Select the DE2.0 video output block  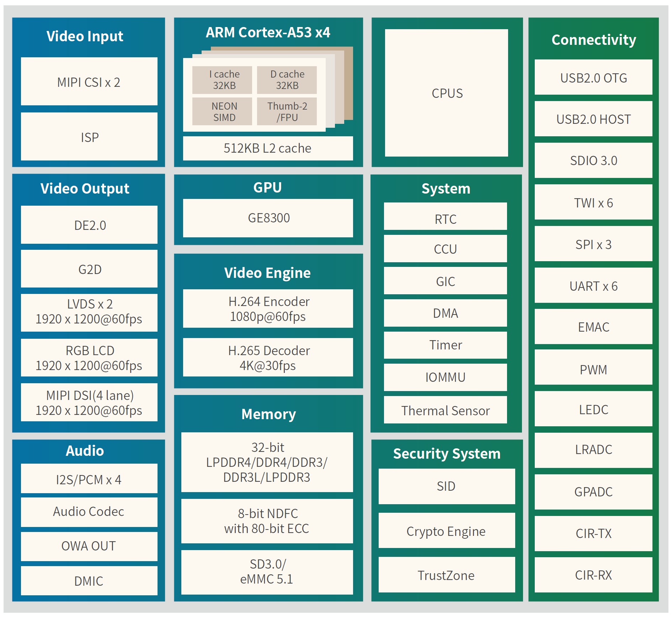pyautogui.click(x=89, y=225)
